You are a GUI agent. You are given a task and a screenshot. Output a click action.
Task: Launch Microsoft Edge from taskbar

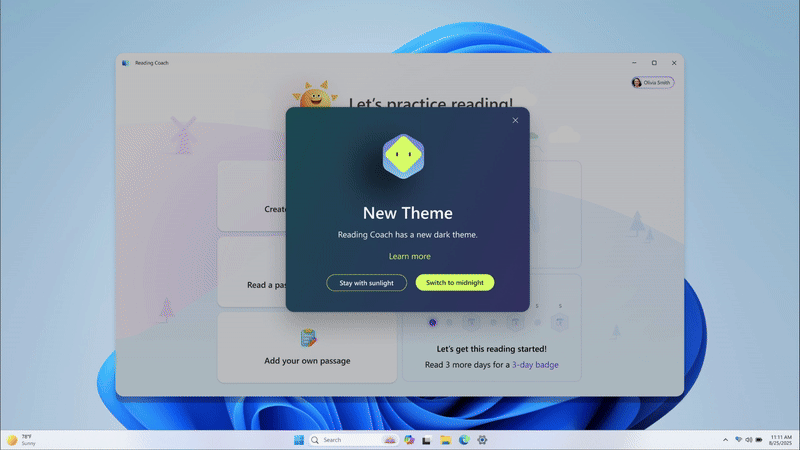tap(464, 440)
